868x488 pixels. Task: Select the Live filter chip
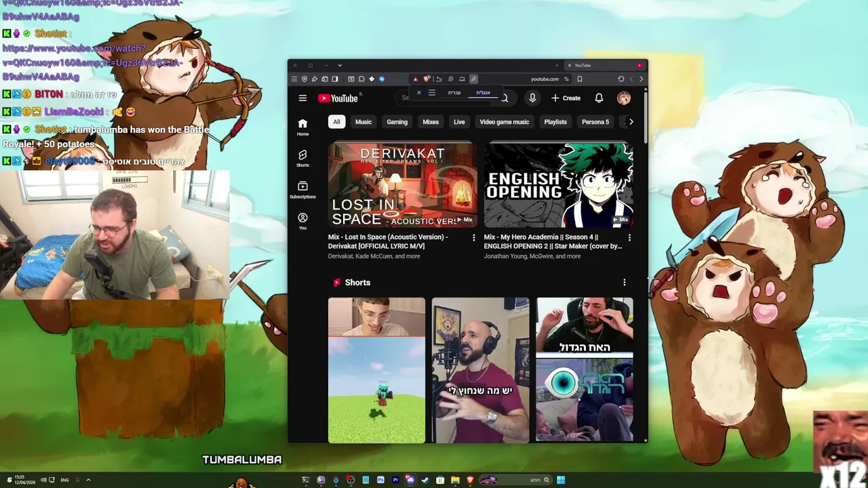pos(459,122)
